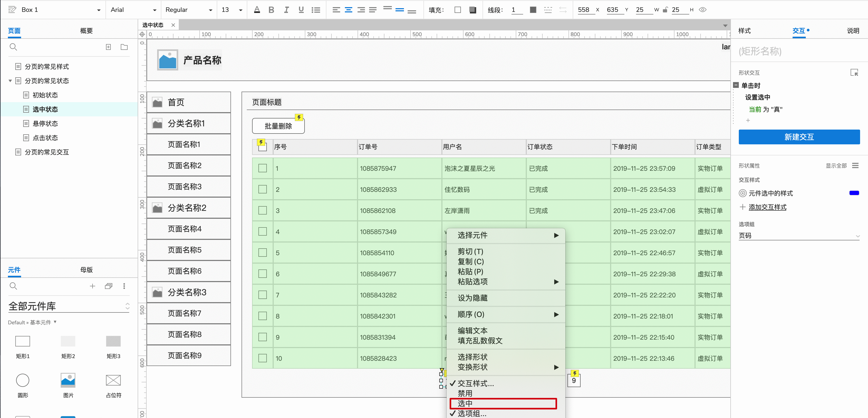The image size is (868, 418).
Task: Set vertical alignment to bottom
Action: tap(411, 11)
